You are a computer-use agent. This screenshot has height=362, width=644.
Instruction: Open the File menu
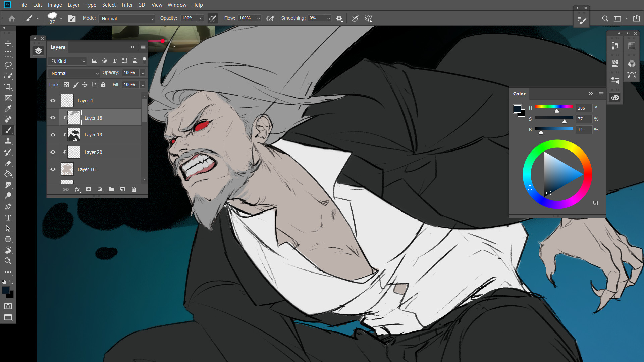[x=23, y=5]
